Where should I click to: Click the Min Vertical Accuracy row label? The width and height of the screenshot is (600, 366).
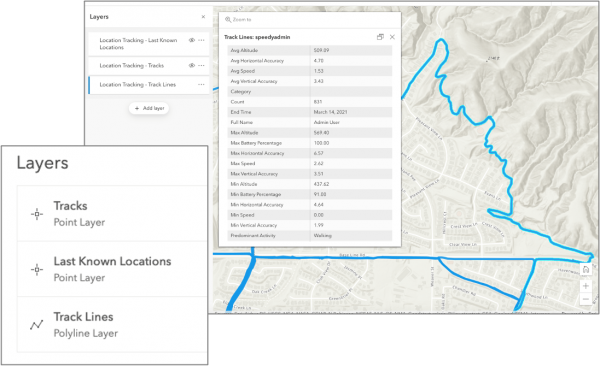click(x=254, y=225)
